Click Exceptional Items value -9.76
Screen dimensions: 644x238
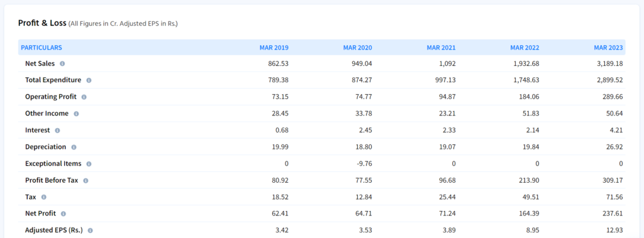coord(364,163)
